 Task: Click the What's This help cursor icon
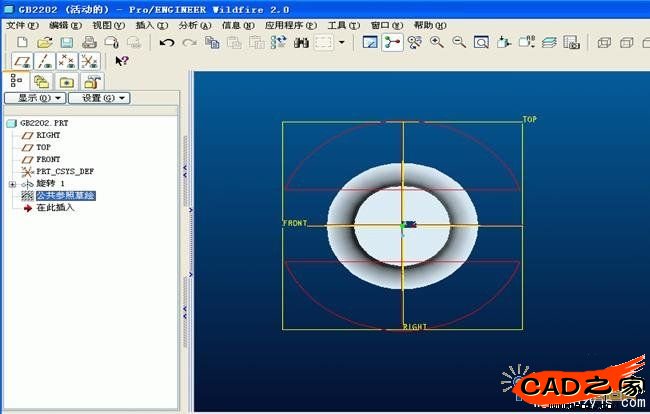point(121,61)
